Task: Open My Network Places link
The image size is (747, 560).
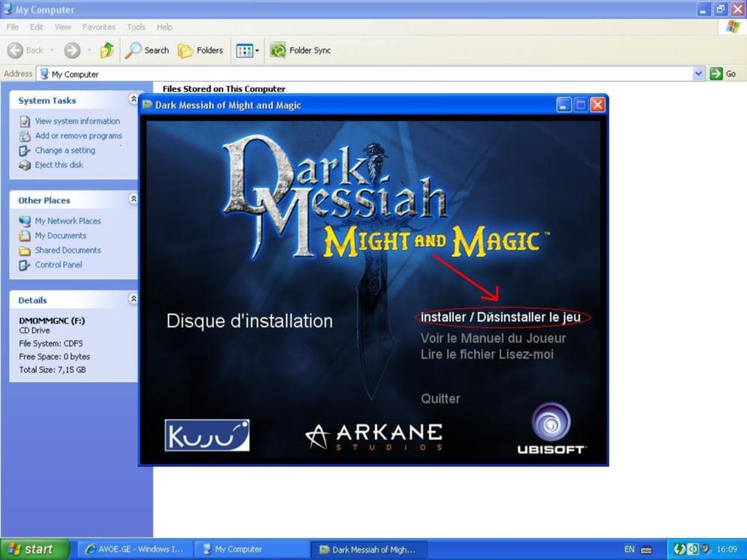Action: pos(68,221)
